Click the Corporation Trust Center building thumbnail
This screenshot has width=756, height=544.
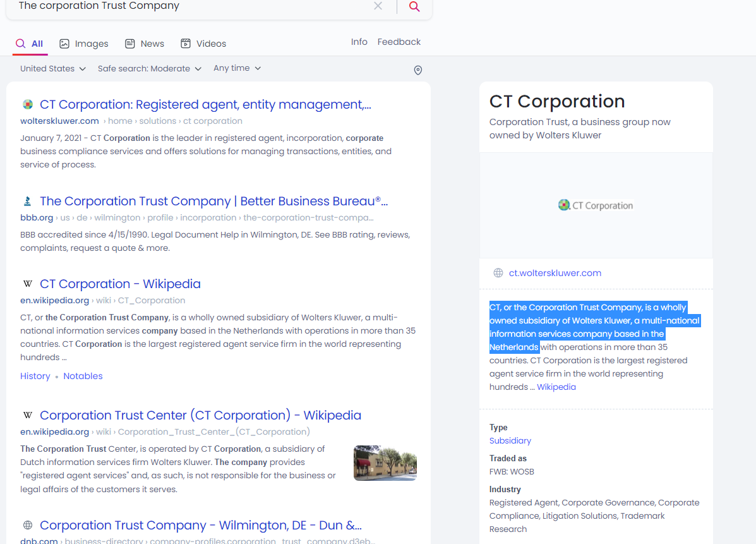tap(385, 463)
